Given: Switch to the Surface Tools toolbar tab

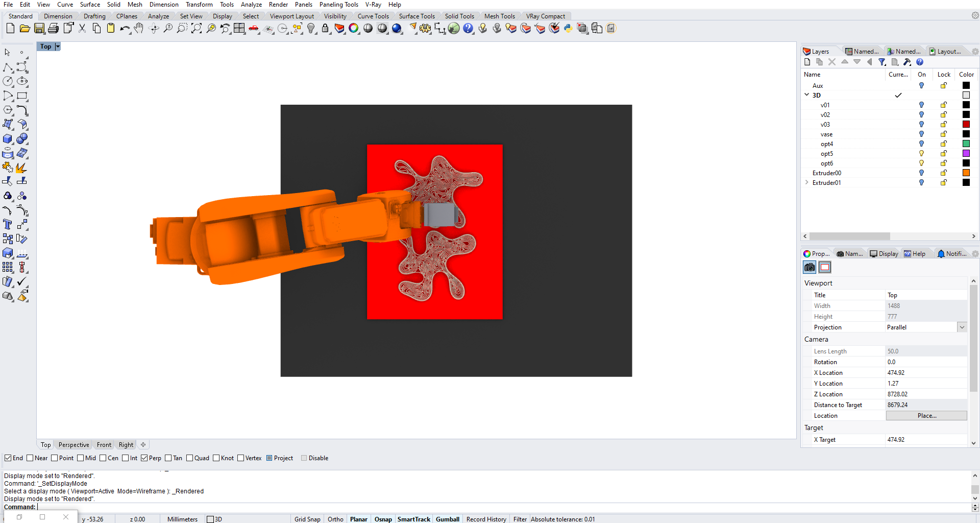Looking at the screenshot, I should coord(416,16).
